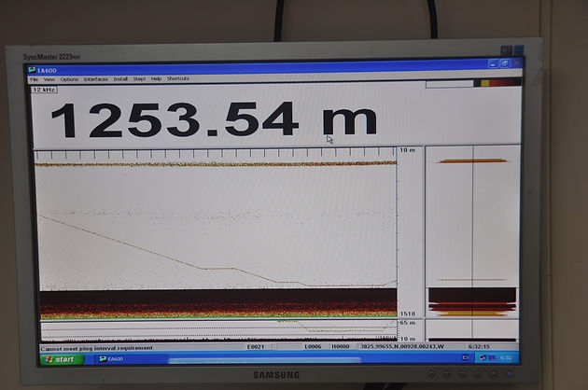The image size is (588, 390).
Task: Click the Step! menu item
Action: [139, 78]
